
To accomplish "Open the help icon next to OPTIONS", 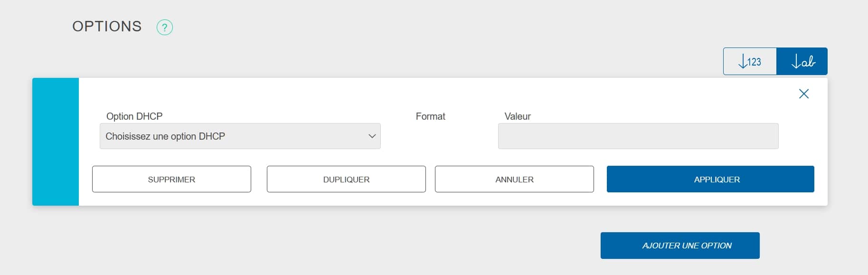I will point(165,27).
